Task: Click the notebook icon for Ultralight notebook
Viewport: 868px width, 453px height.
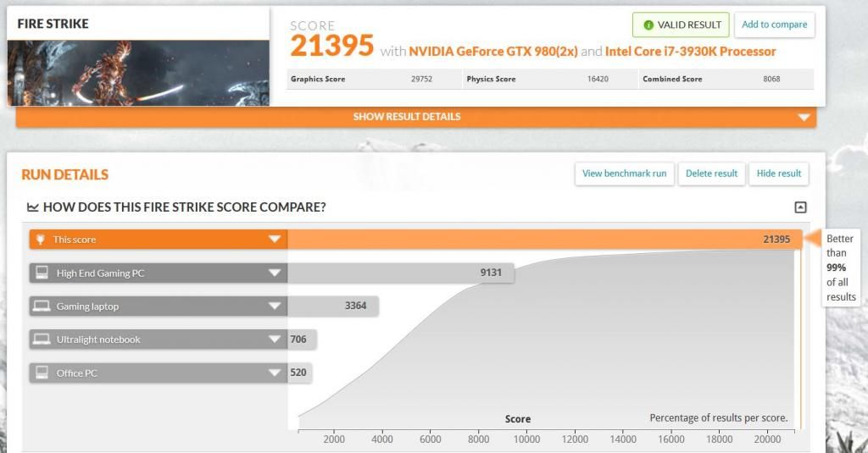Action: 42,339
